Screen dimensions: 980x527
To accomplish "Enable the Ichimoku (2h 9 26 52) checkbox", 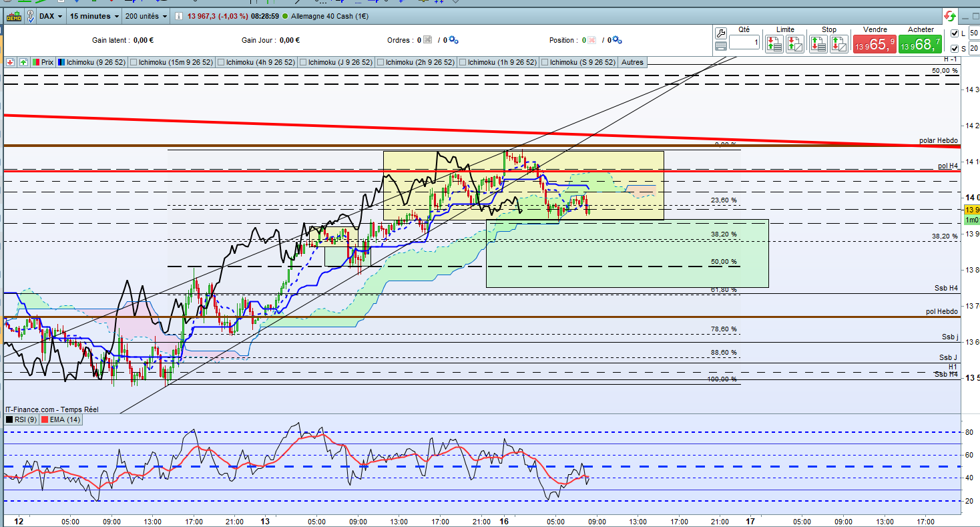I will point(381,62).
